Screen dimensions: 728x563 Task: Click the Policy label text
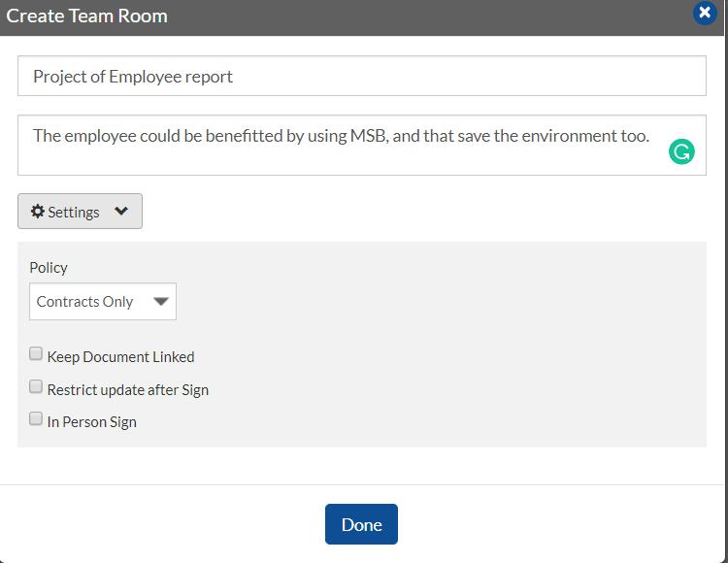click(x=49, y=268)
